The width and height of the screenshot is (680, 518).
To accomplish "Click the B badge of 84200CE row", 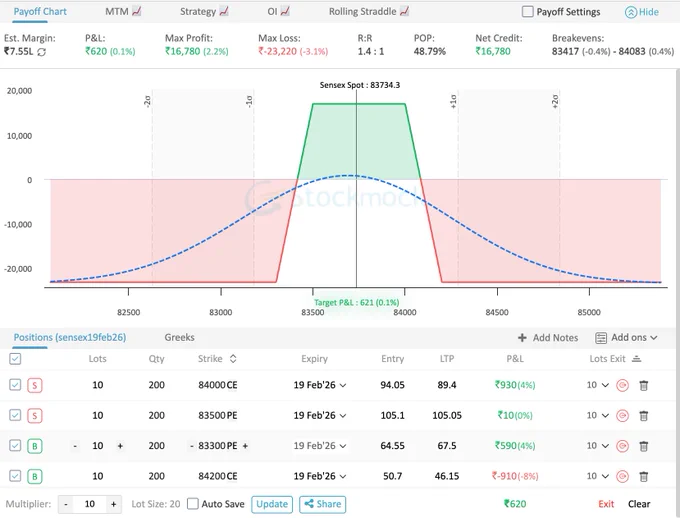I will 35,476.
